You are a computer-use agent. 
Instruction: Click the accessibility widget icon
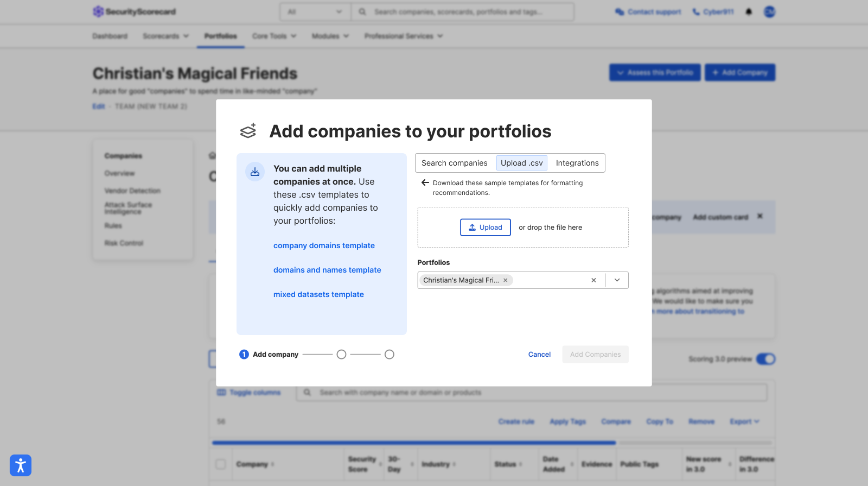coord(21,465)
